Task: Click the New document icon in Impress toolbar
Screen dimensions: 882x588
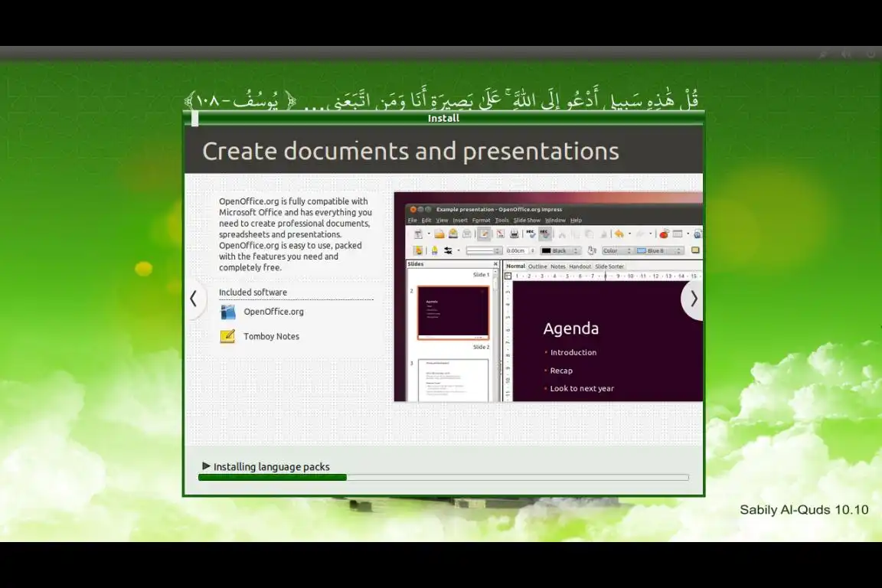Action: pos(419,234)
